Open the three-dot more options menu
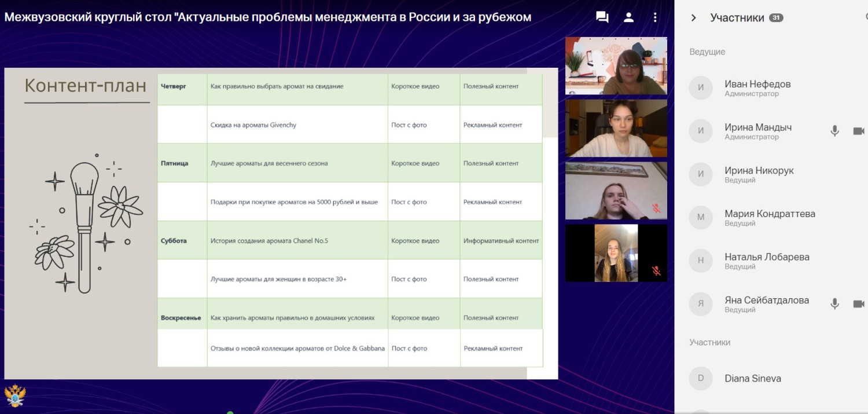 [655, 17]
